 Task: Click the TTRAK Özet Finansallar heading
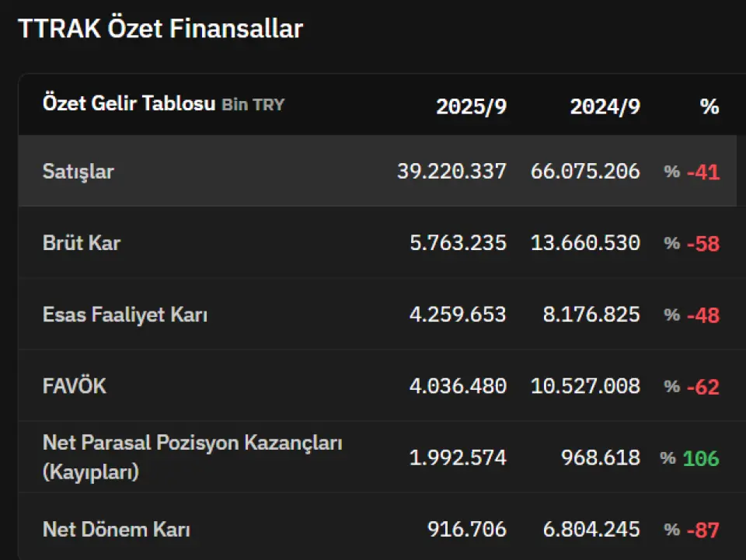tap(160, 29)
